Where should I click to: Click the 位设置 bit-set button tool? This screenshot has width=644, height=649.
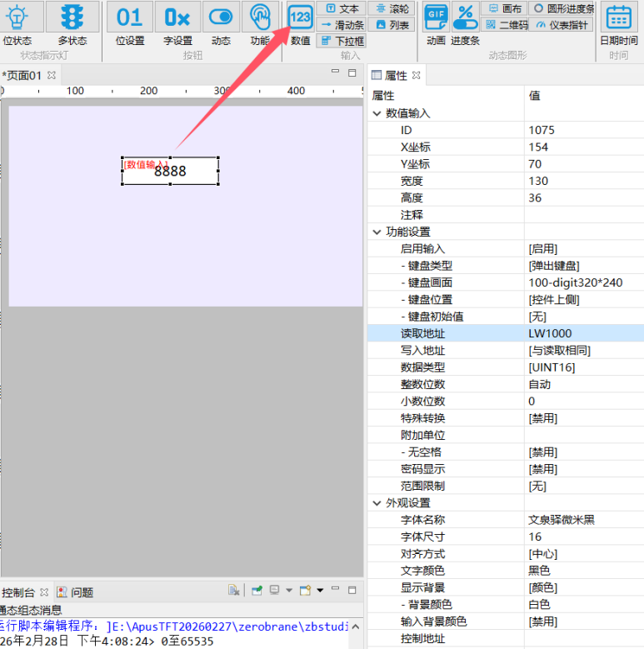point(129,22)
